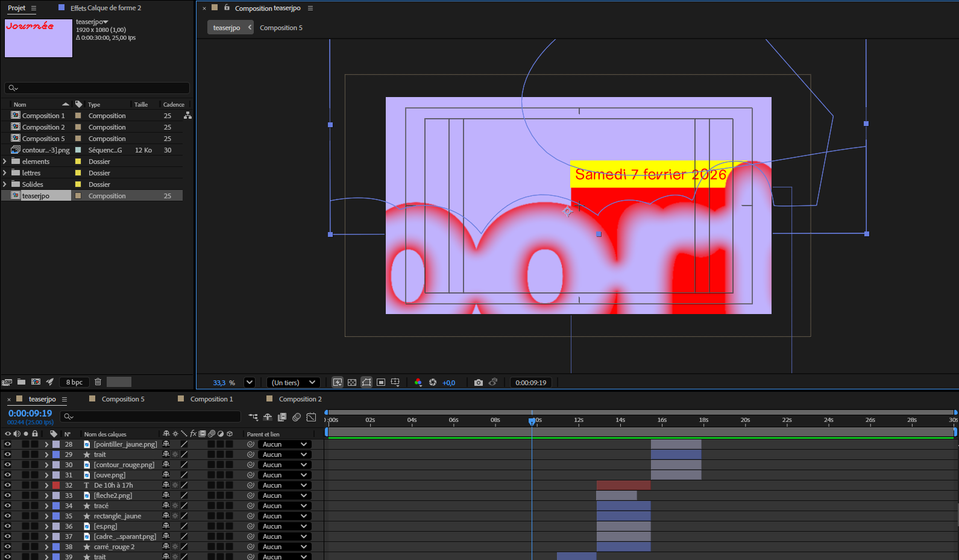Create a new folder in Project panel
Image resolution: width=959 pixels, height=560 pixels.
[21, 382]
